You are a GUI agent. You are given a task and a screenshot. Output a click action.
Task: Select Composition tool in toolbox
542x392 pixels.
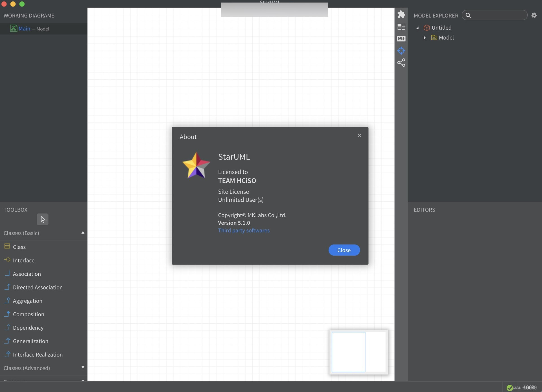coord(28,314)
